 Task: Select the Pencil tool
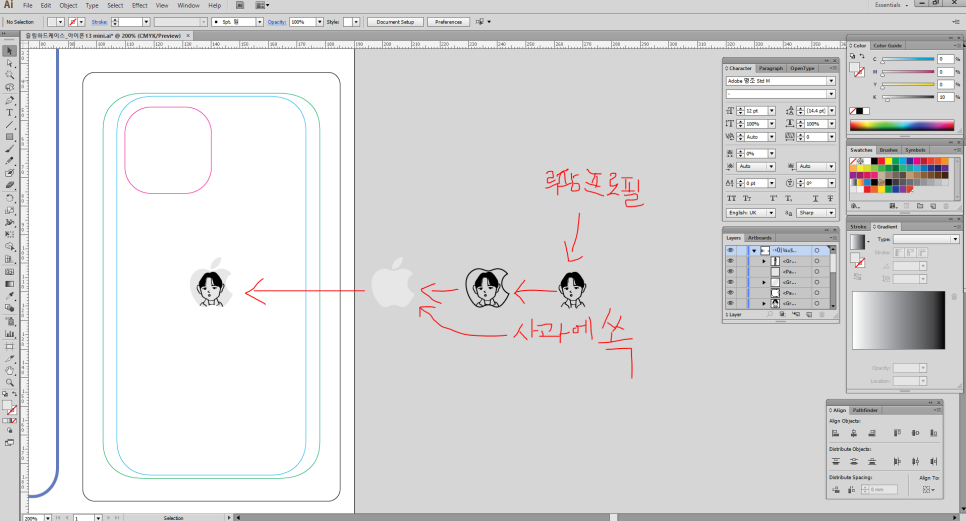(9, 161)
